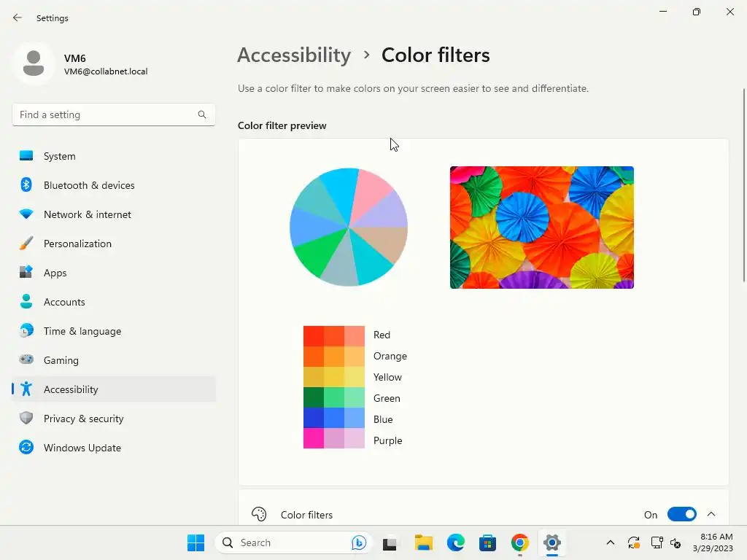Click the Orange label in the color grid

390,356
